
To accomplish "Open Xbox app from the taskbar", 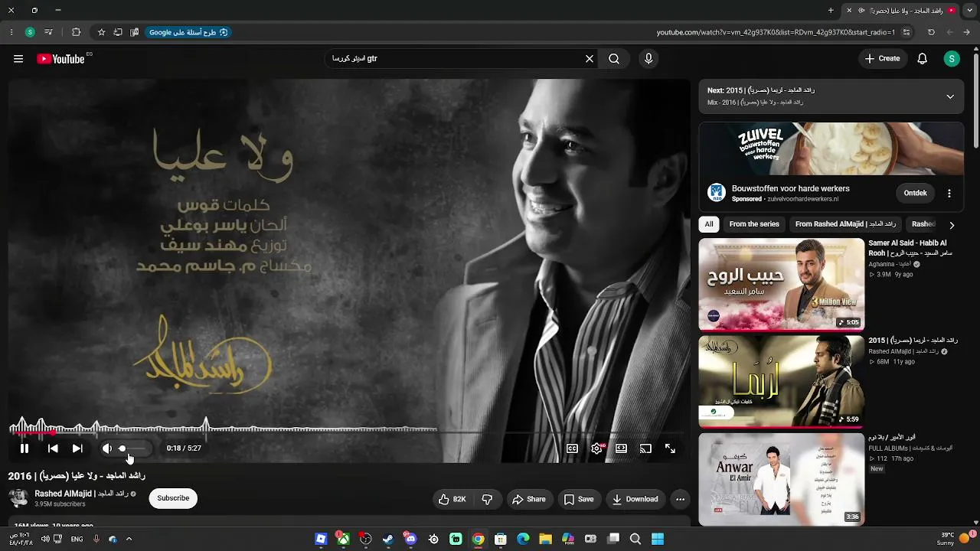I will pyautogui.click(x=343, y=539).
